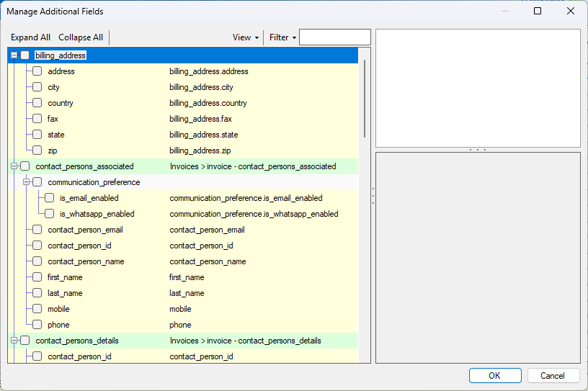Open the Filter dropdown menu
Viewport: 588px width, 391px height.
282,37
